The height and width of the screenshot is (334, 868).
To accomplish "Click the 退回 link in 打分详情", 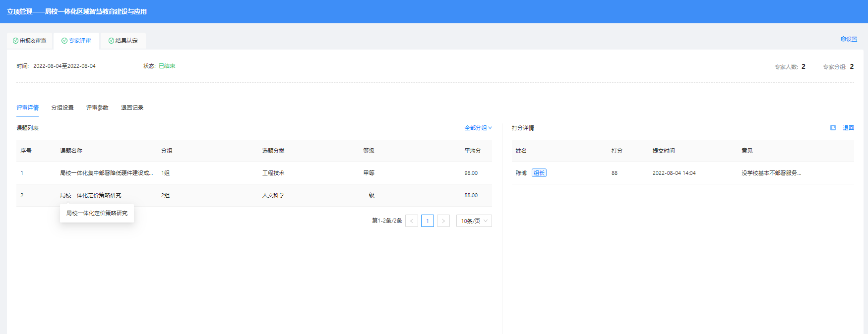I will [848, 128].
